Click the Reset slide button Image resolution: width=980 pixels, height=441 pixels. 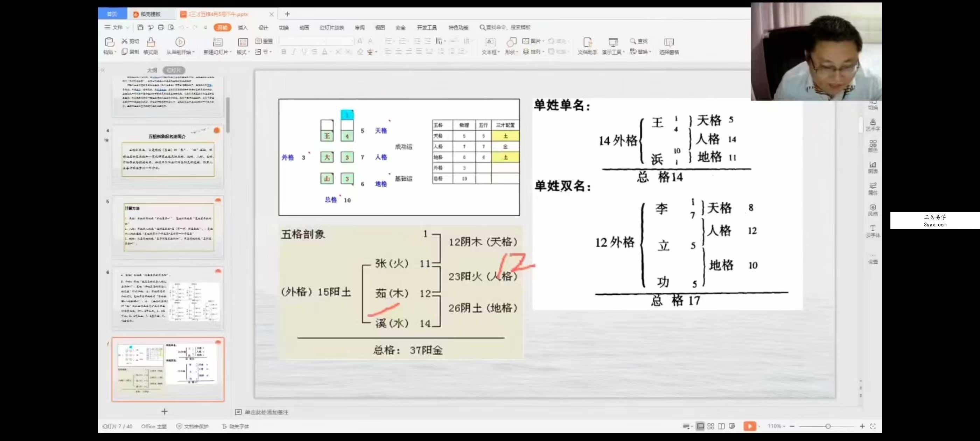click(264, 41)
